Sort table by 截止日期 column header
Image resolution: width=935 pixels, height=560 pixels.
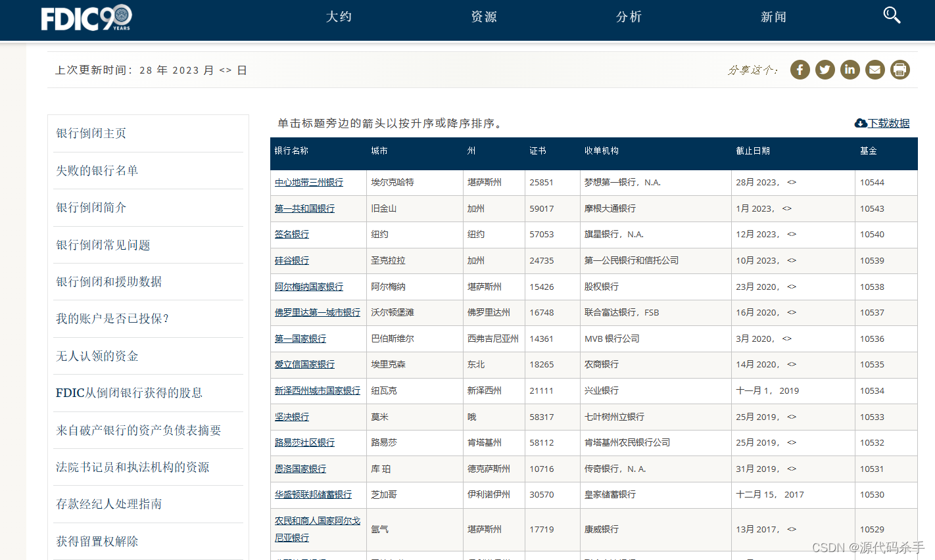pos(753,151)
